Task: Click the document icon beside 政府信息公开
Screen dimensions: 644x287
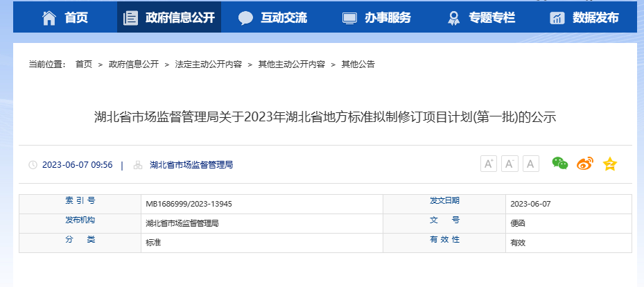Action: click(130, 17)
